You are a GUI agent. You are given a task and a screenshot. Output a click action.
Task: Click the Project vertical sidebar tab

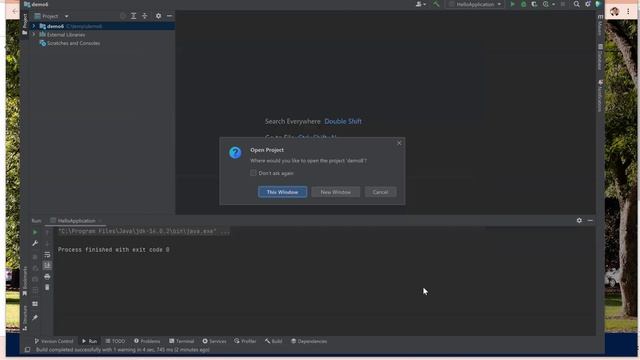coord(25,24)
